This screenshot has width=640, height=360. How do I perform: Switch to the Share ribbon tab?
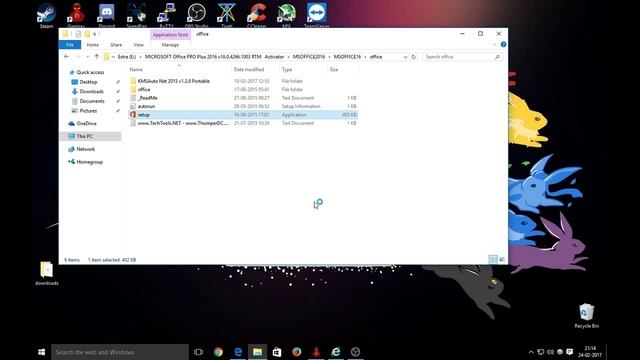pyautogui.click(x=116, y=44)
